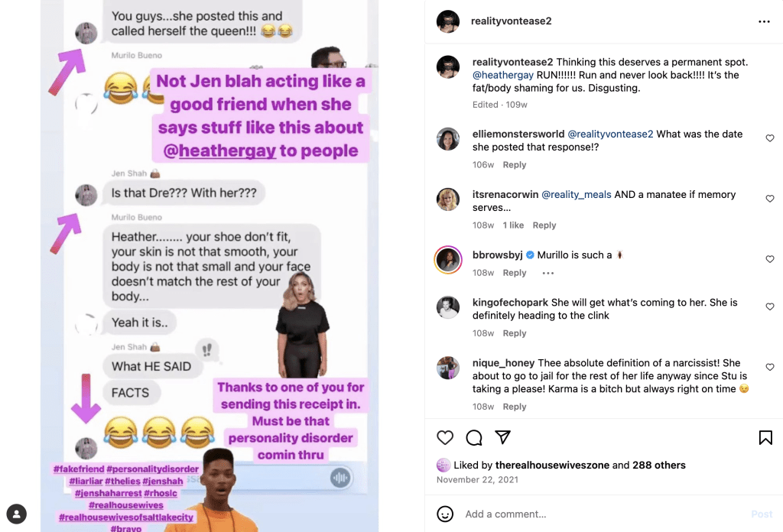Screen dimensions: 783x532
Task: Open options dots on bbrowsbyj comment
Action: (x=547, y=273)
